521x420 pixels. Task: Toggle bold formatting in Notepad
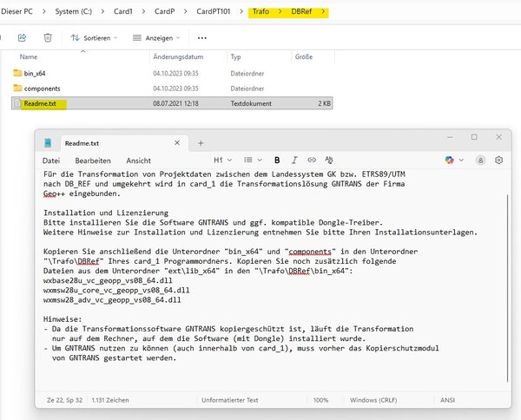(x=277, y=161)
